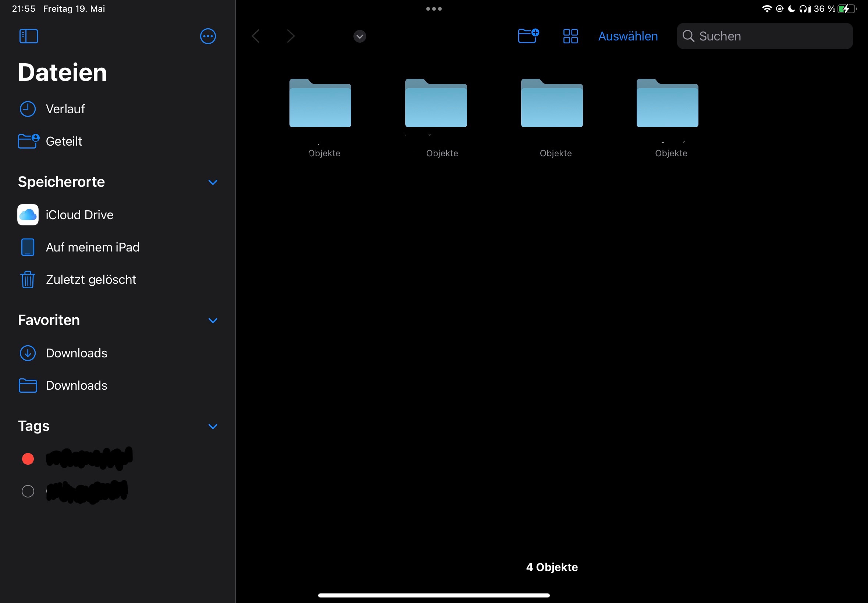This screenshot has width=868, height=603.
Task: Collapse the Favoriten section
Action: pyautogui.click(x=213, y=320)
